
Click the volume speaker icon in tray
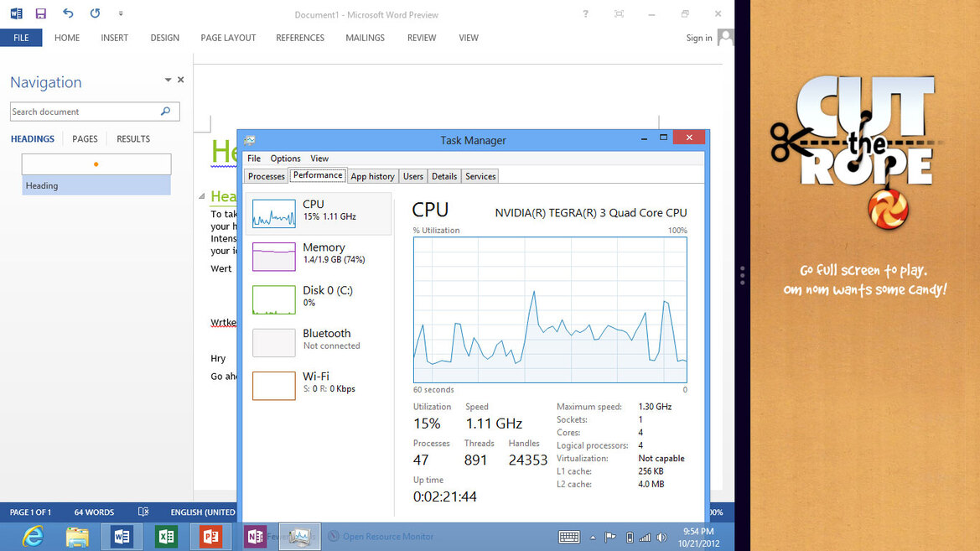pyautogui.click(x=662, y=538)
